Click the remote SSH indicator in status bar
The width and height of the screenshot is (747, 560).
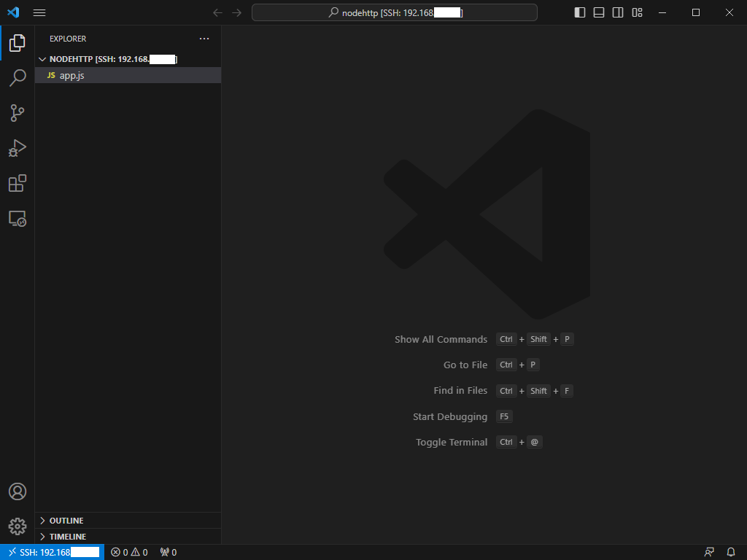tap(51, 552)
